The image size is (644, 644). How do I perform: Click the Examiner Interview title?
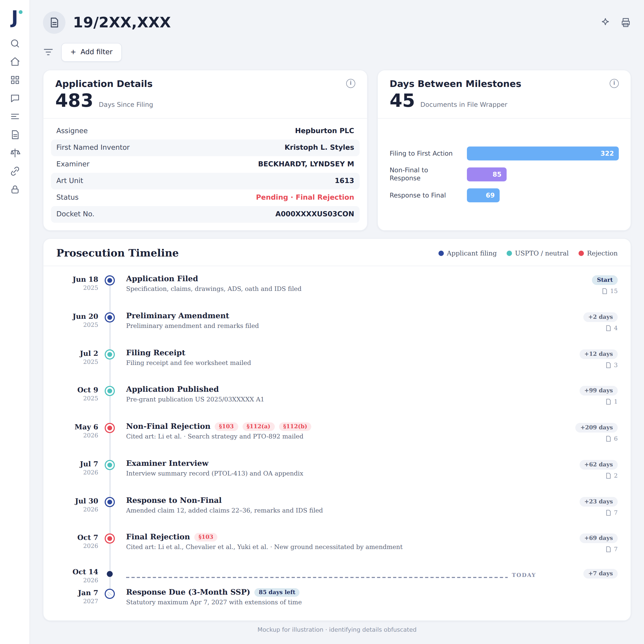[167, 463]
